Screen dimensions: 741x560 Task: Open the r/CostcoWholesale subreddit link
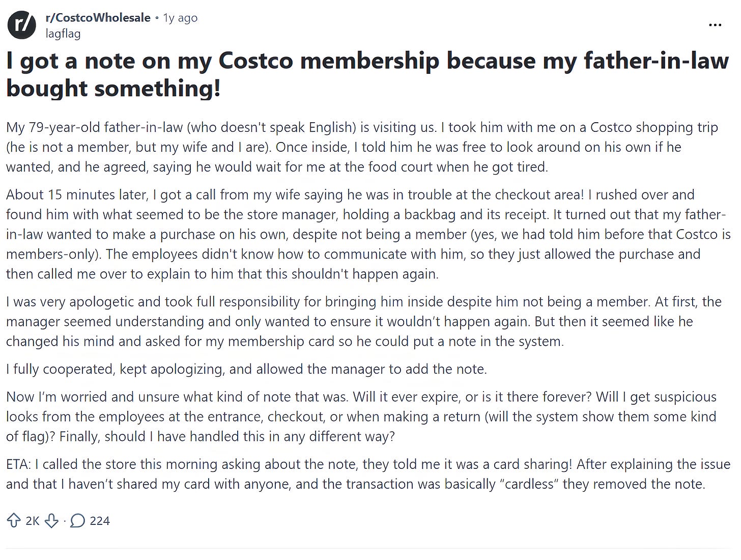(x=98, y=18)
